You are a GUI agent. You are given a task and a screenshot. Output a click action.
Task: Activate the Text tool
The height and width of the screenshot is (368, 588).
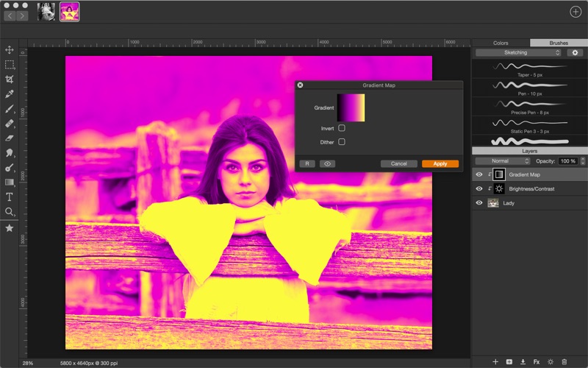10,197
